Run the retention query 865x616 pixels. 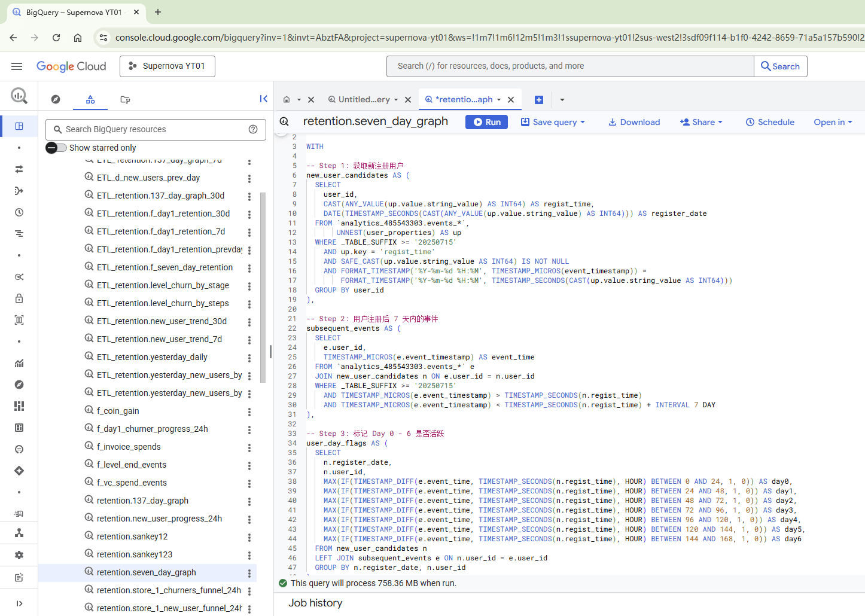pos(487,122)
